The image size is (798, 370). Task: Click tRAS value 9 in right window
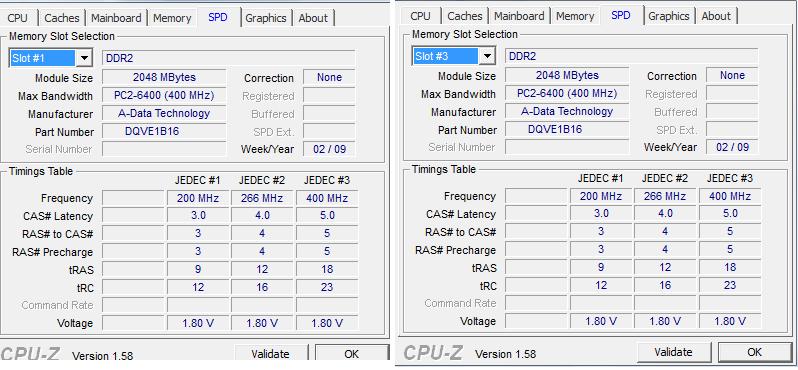(601, 267)
